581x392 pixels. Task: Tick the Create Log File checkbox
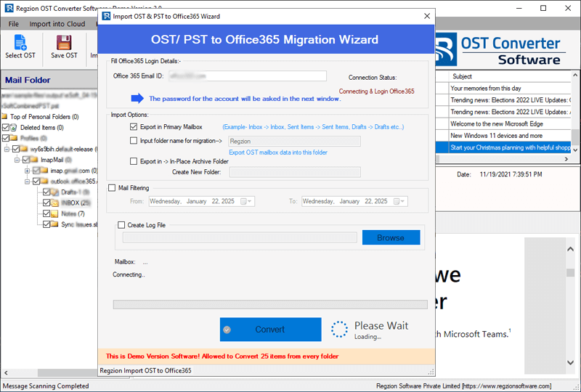tap(121, 225)
